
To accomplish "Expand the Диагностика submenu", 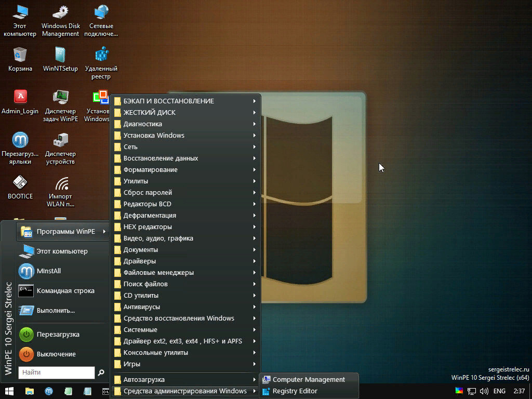I will [x=185, y=124].
